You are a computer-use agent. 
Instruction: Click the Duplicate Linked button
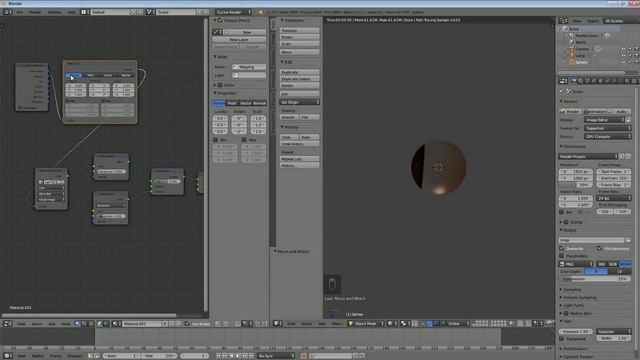tap(299, 79)
